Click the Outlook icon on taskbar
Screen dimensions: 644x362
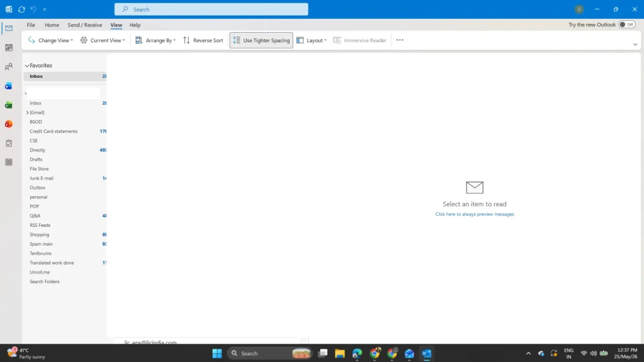pos(427,353)
